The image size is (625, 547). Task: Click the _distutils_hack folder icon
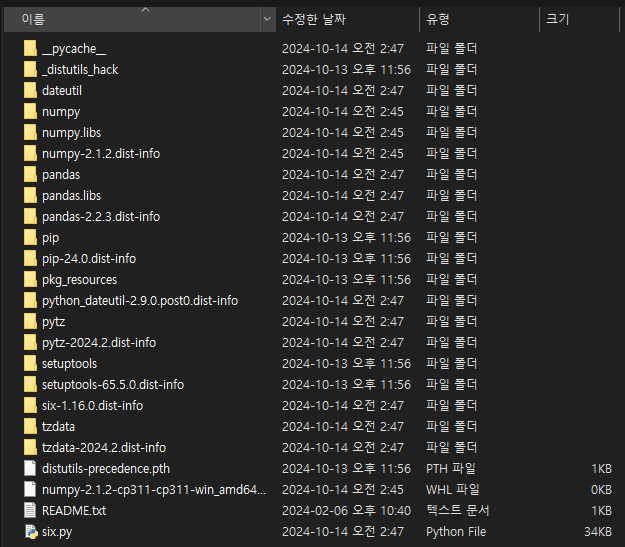click(x=30, y=69)
